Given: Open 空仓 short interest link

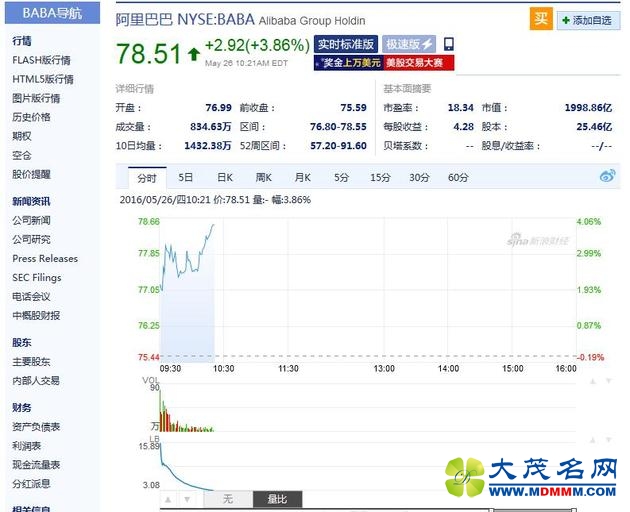Looking at the screenshot, I should point(22,155).
